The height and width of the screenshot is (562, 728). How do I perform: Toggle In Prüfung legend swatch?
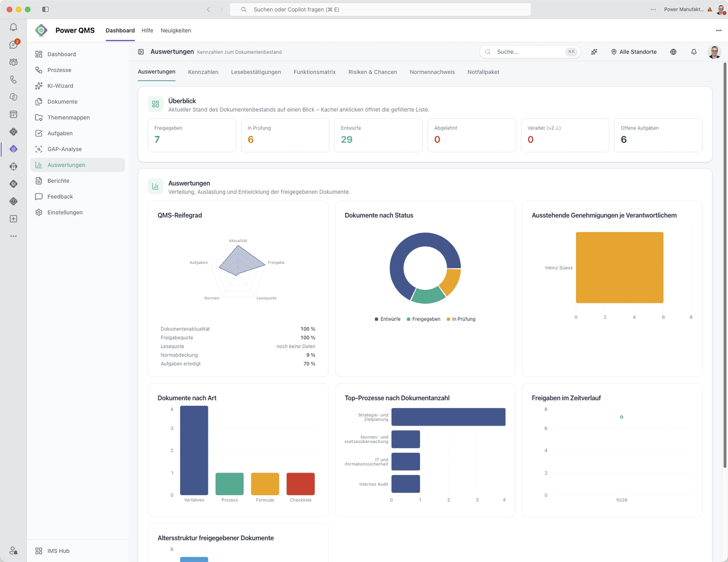[x=448, y=319]
